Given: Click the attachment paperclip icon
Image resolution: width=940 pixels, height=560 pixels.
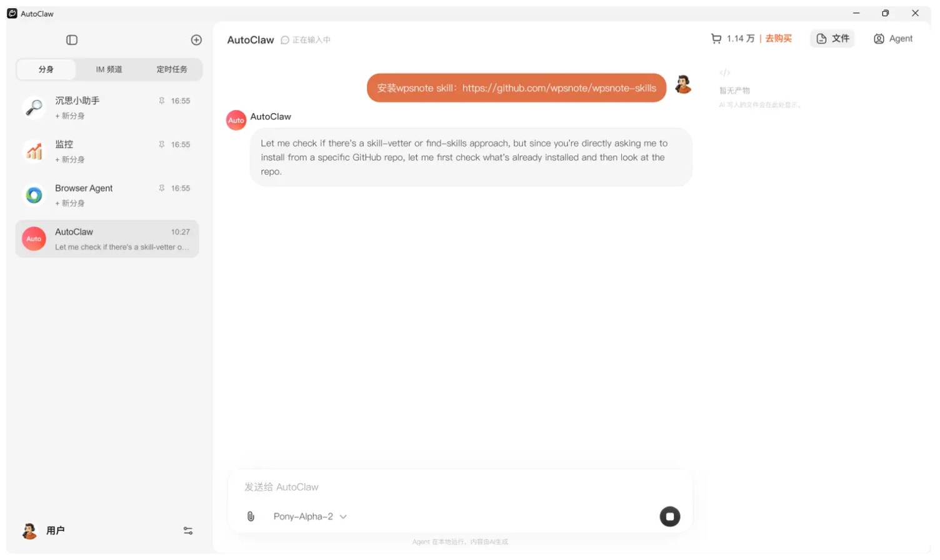Looking at the screenshot, I should click(251, 516).
